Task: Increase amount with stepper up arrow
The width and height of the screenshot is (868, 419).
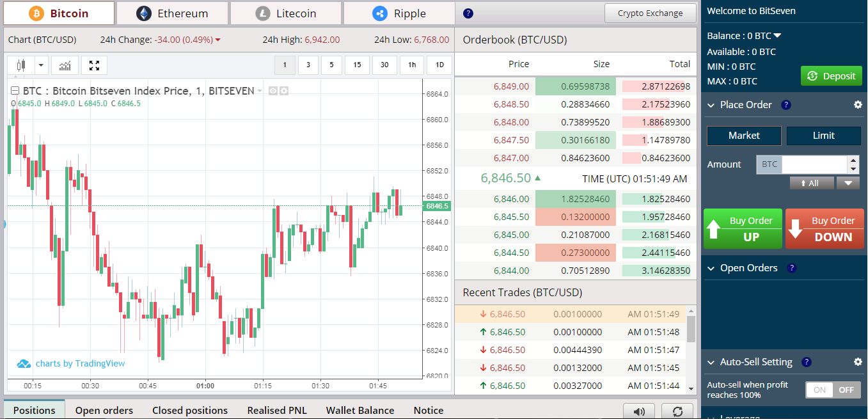Action: 853,161
